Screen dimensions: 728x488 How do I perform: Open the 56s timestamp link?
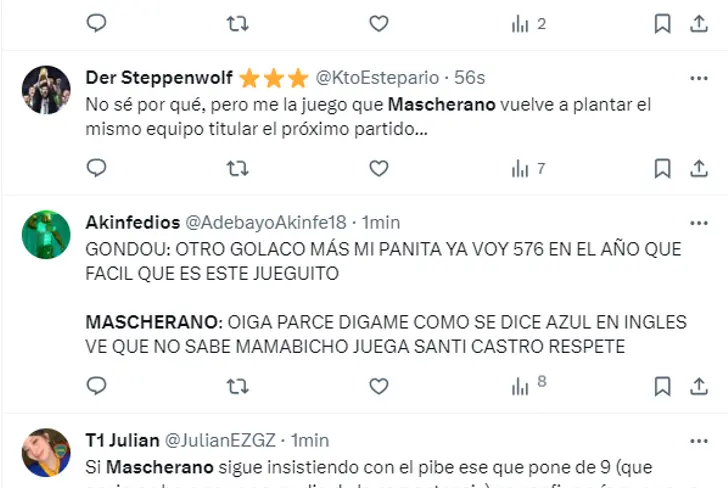[x=469, y=78]
